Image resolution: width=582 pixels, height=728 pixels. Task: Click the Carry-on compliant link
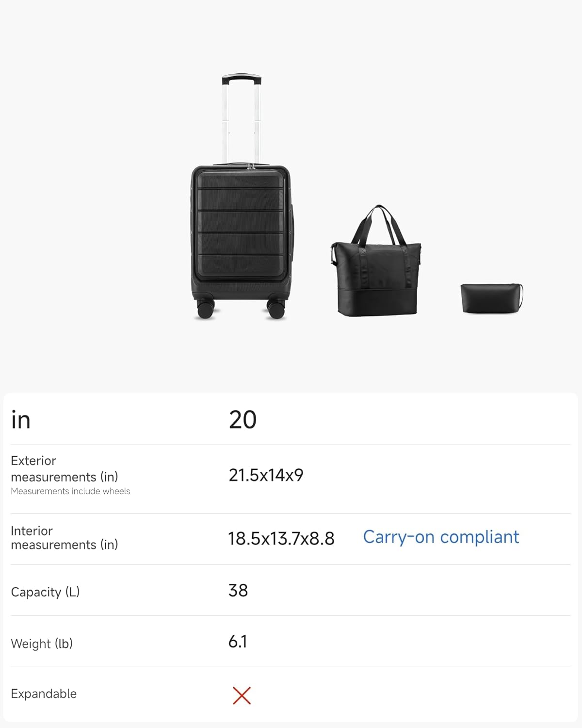tap(441, 537)
